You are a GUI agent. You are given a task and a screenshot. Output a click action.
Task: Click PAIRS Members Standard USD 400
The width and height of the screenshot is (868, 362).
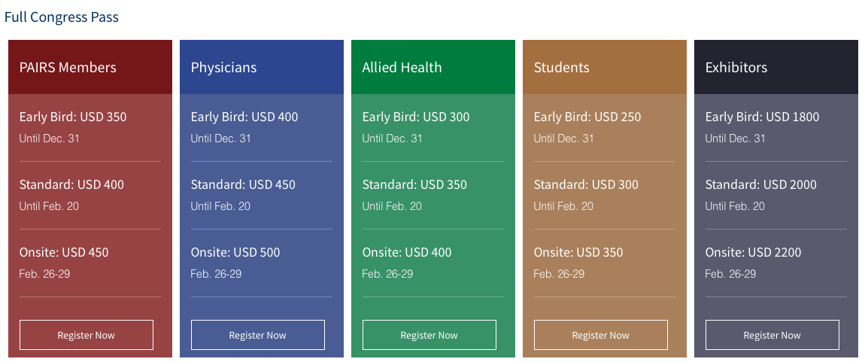tap(71, 184)
